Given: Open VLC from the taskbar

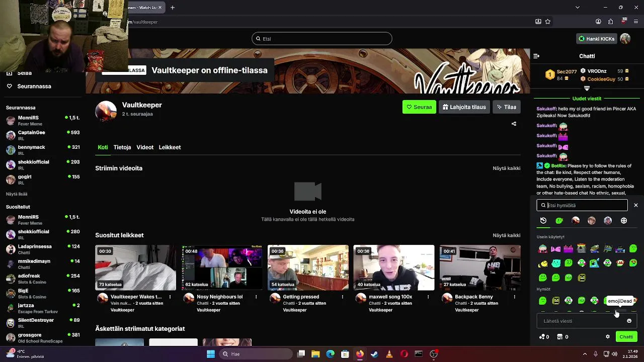Looking at the screenshot, I should 389,354.
